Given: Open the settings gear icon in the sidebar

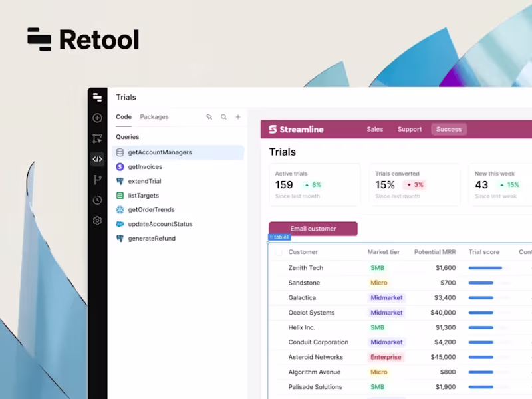Looking at the screenshot, I should [97, 221].
